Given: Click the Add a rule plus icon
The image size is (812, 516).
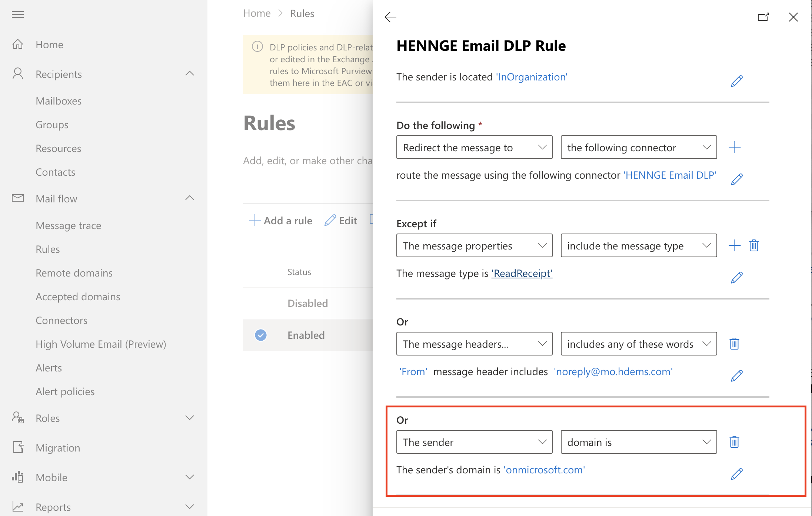Looking at the screenshot, I should click(254, 220).
